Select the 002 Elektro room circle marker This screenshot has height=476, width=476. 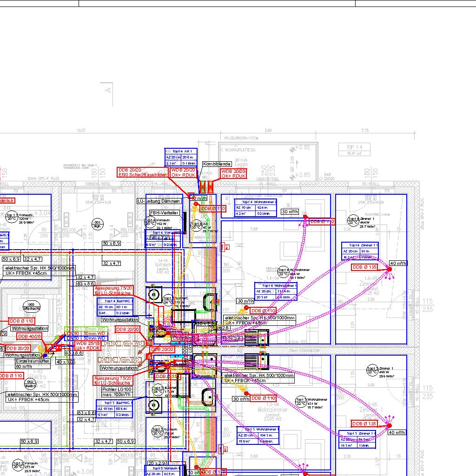pyautogui.click(x=31, y=383)
